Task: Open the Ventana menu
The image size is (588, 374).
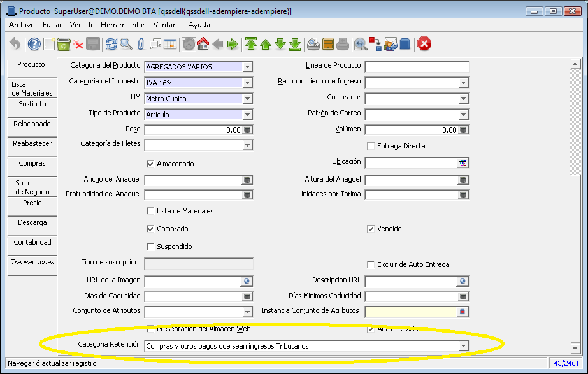Action: pos(167,25)
